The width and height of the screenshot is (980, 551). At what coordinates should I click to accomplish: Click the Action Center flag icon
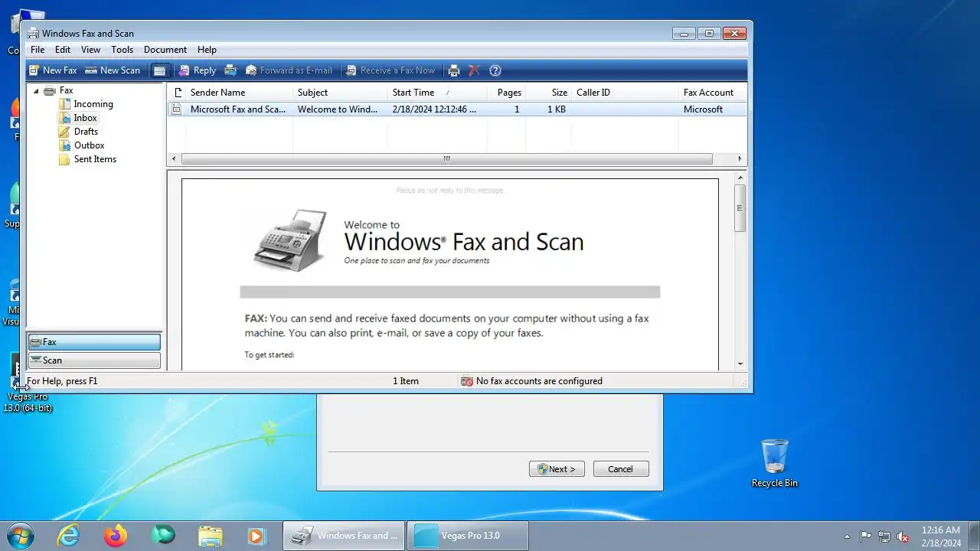(x=866, y=536)
